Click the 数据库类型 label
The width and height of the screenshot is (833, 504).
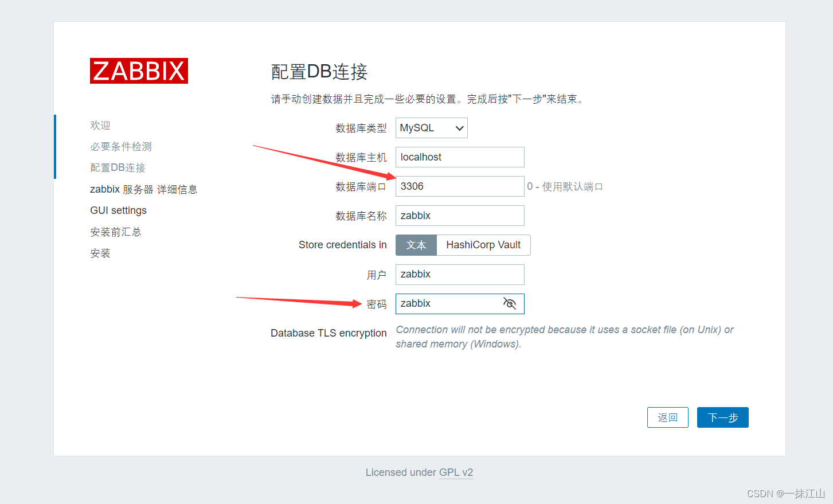361,128
